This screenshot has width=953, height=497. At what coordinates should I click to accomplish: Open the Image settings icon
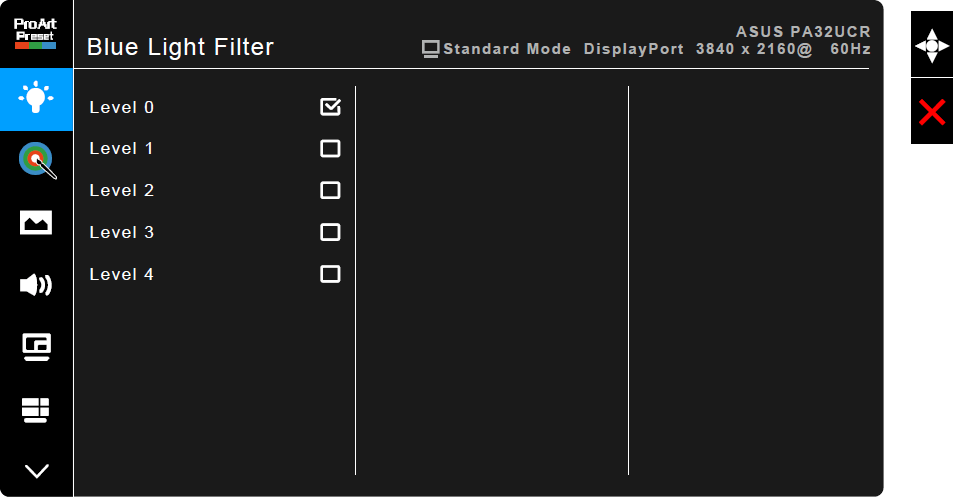pyautogui.click(x=36, y=222)
